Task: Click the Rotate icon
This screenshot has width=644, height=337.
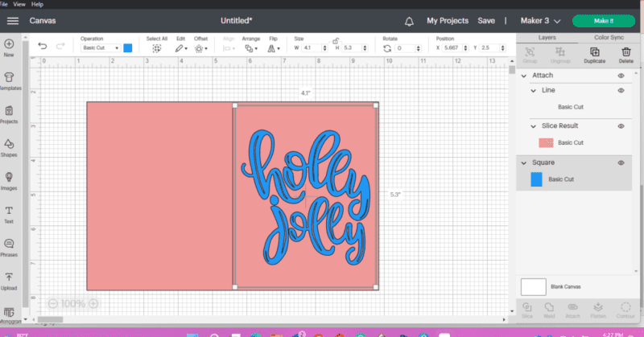Action: 387,48
